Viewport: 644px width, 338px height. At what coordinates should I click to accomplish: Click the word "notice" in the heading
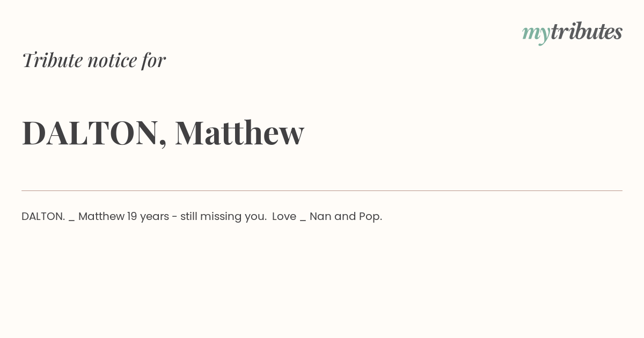112,60
